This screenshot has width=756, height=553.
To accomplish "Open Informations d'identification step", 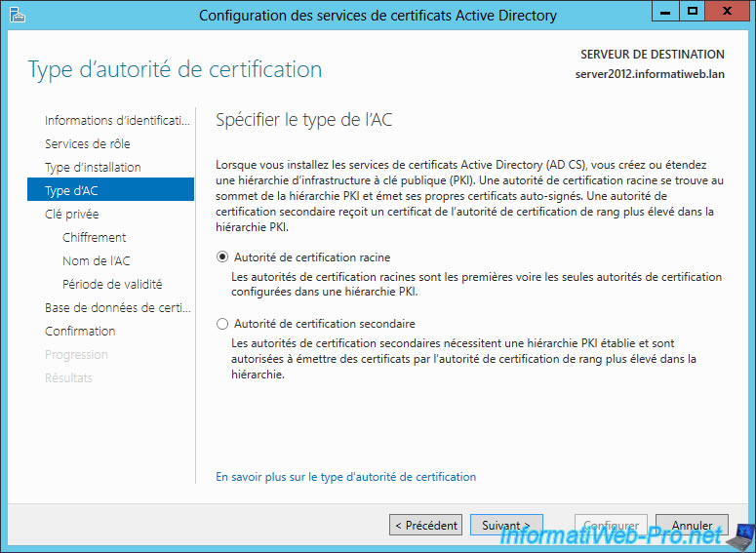I will pos(117,120).
